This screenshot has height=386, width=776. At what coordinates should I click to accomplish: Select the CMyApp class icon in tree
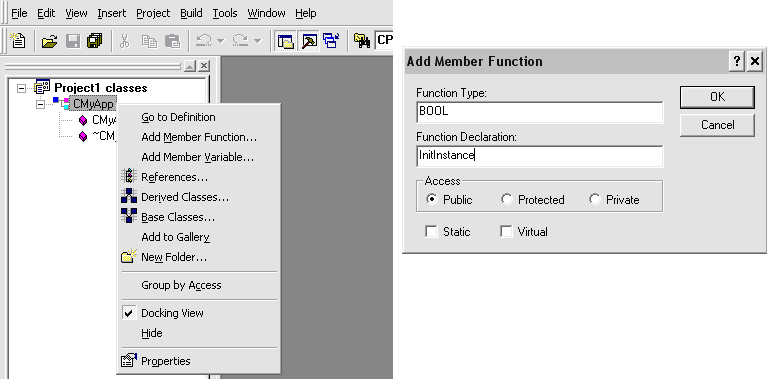point(61,103)
